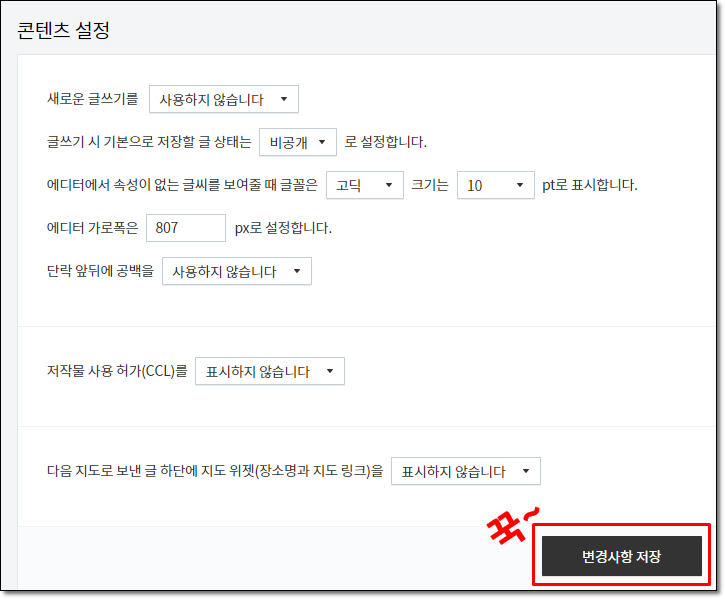This screenshot has width=725, height=599.
Task: Click the 다음 지도로 보낸 글 하단에 지도 위젯 text
Action: tap(150, 471)
